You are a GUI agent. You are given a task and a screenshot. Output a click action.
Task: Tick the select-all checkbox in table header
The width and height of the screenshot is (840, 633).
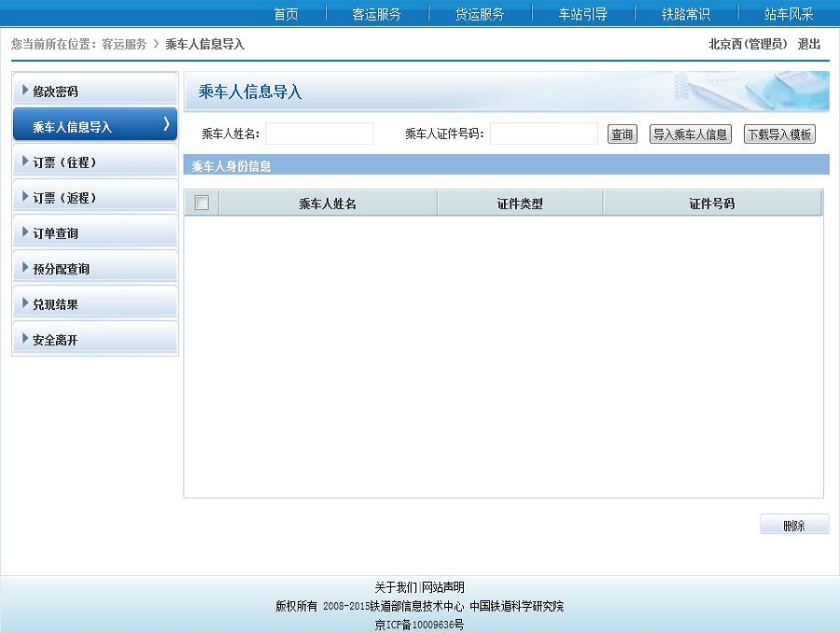coord(202,203)
